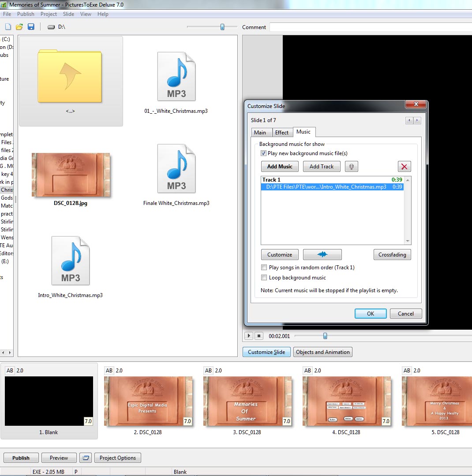Click the New project icon in toolbar
472x476 pixels.
[8, 27]
